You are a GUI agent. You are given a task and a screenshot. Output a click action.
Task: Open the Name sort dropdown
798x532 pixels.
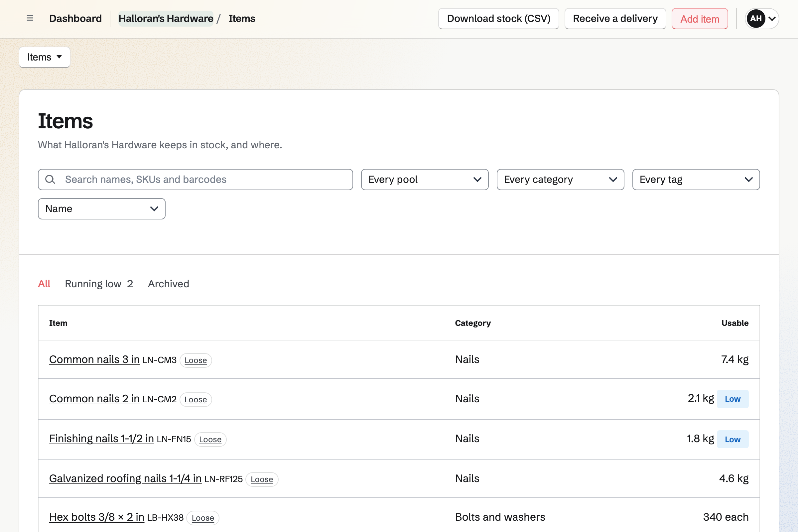tap(102, 209)
